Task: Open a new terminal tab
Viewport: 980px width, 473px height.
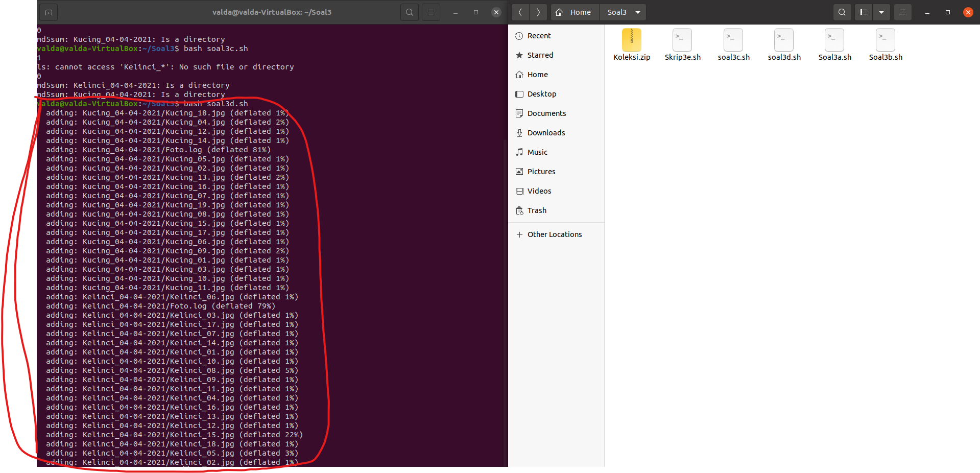Action: point(48,12)
